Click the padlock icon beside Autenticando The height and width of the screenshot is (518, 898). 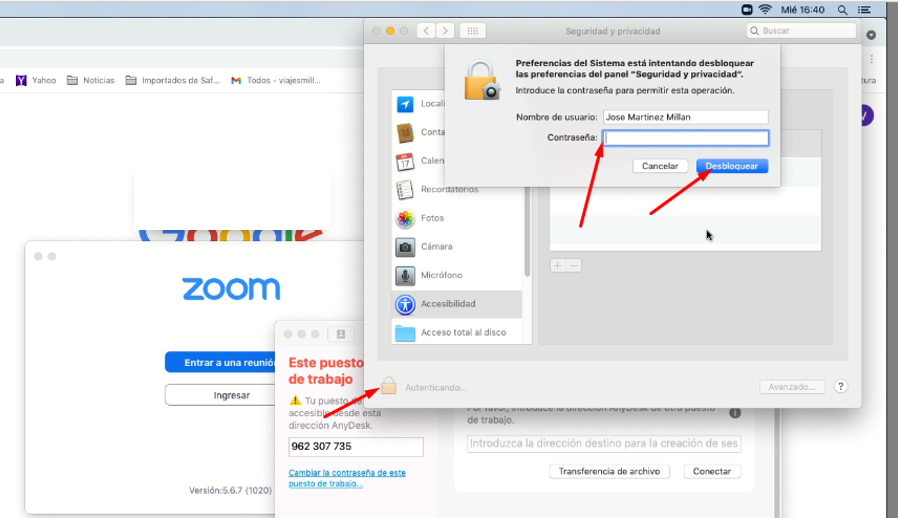[x=389, y=386]
